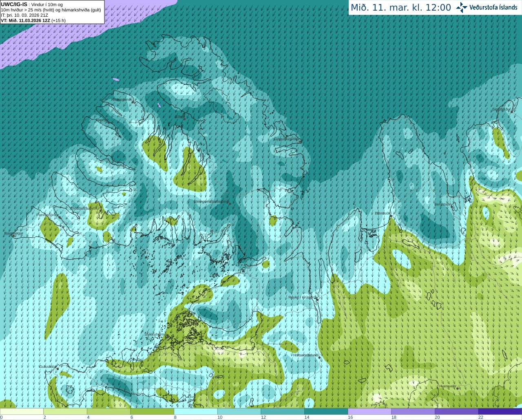Click the Hveravellir station label
The image size is (522, 420).
click(447, 386)
